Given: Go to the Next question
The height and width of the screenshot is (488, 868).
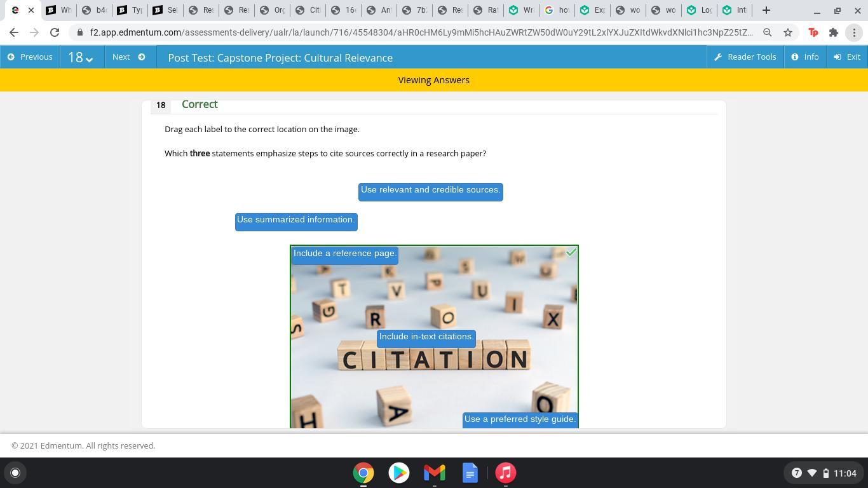Looking at the screenshot, I should pos(128,57).
